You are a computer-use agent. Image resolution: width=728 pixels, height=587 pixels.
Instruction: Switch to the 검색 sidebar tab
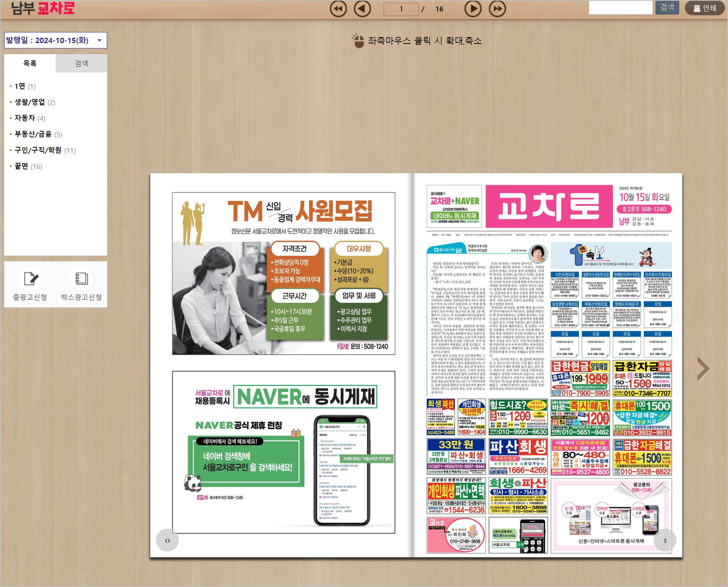81,63
